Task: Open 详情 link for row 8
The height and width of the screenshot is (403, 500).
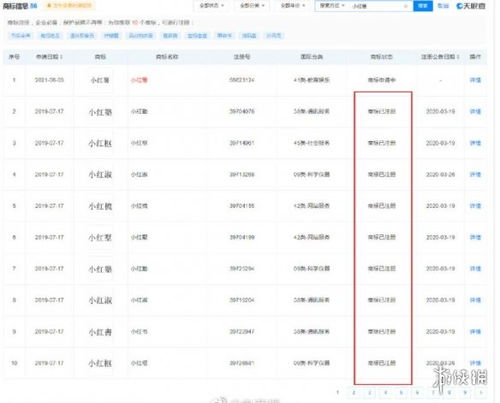Action: [x=475, y=300]
